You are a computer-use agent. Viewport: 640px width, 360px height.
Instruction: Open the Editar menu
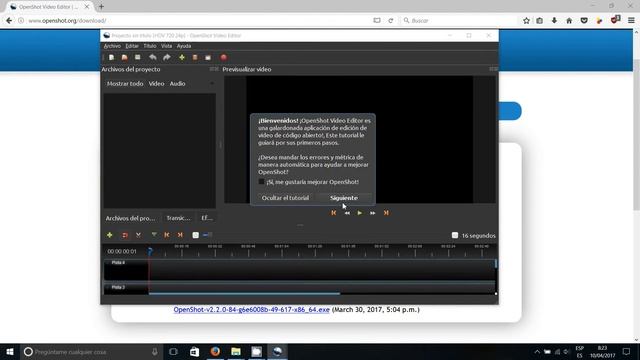[132, 46]
